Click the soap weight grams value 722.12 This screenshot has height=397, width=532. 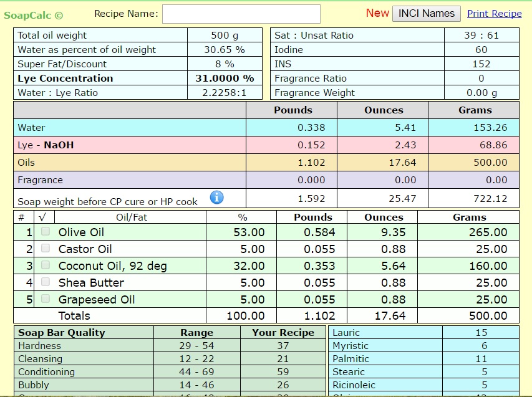490,198
